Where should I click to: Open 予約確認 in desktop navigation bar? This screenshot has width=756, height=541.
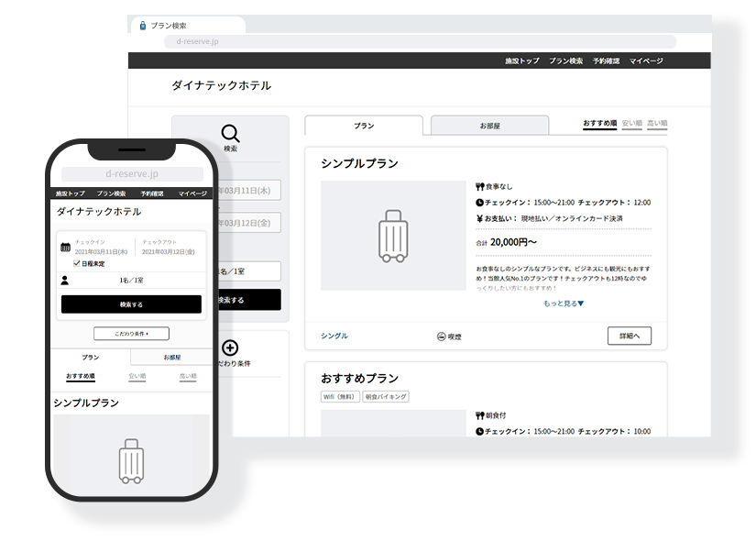[x=606, y=61]
